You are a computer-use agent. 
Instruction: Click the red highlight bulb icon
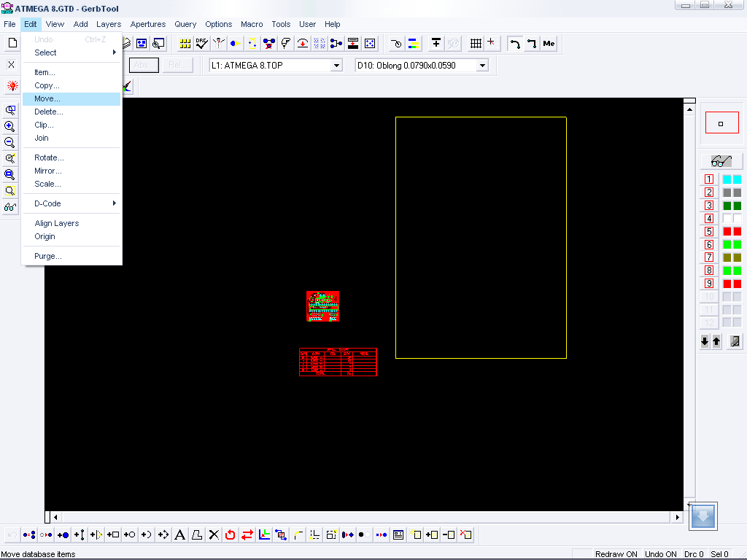coord(12,86)
